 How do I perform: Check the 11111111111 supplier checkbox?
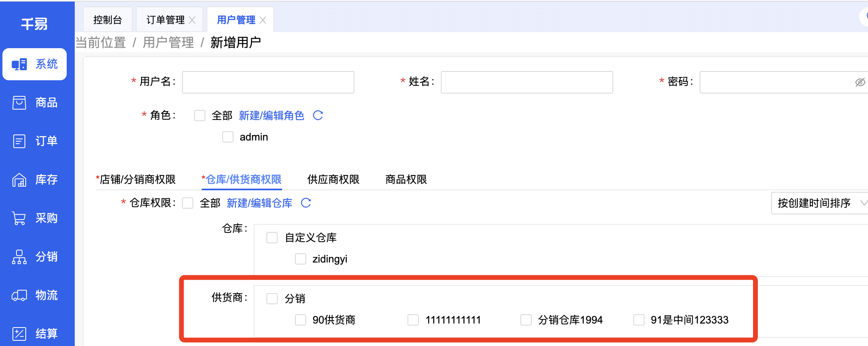[413, 320]
